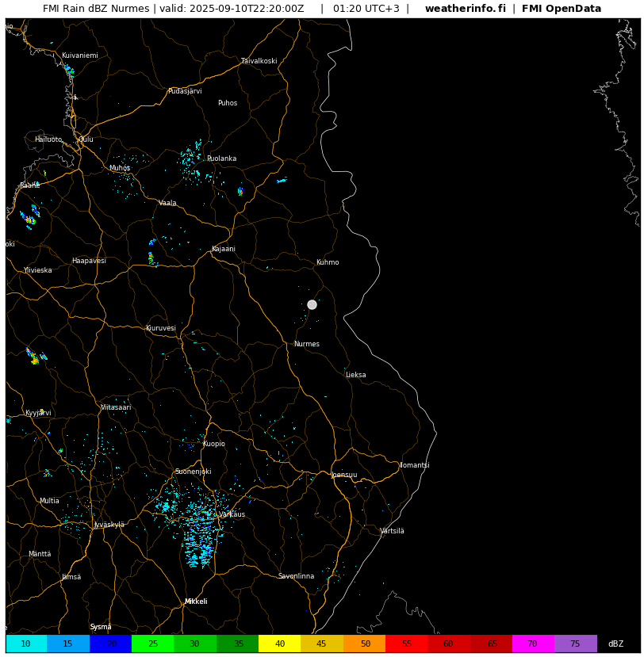Click the Värtsilä city label

pyautogui.click(x=392, y=531)
